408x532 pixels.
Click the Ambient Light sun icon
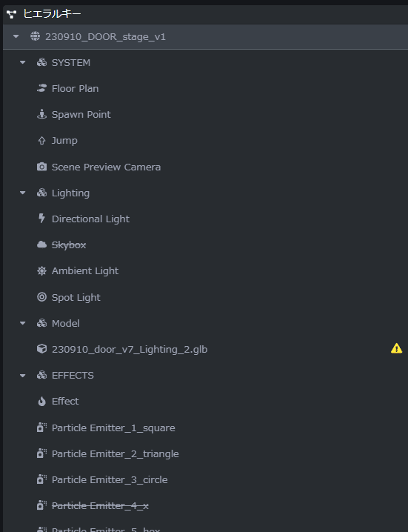41,270
